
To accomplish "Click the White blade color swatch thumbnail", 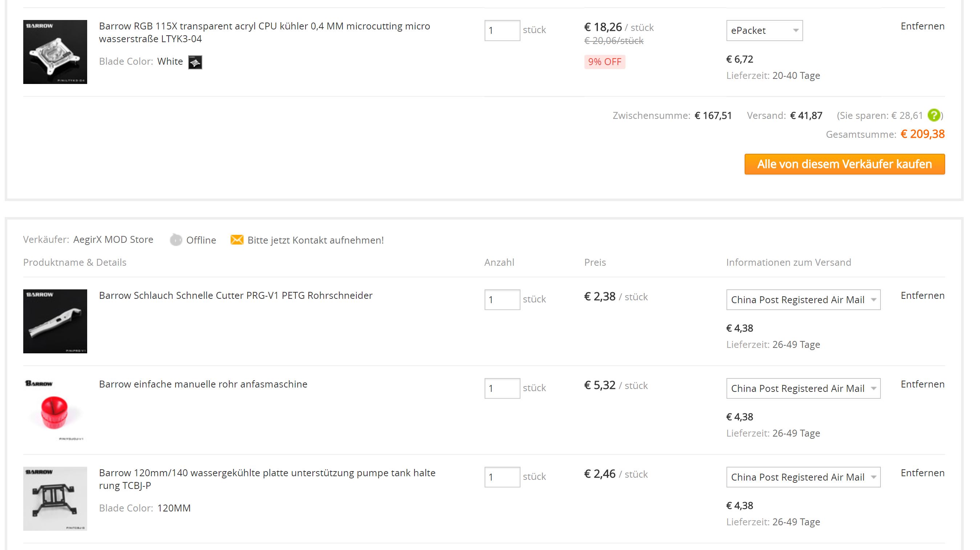I will [x=195, y=62].
